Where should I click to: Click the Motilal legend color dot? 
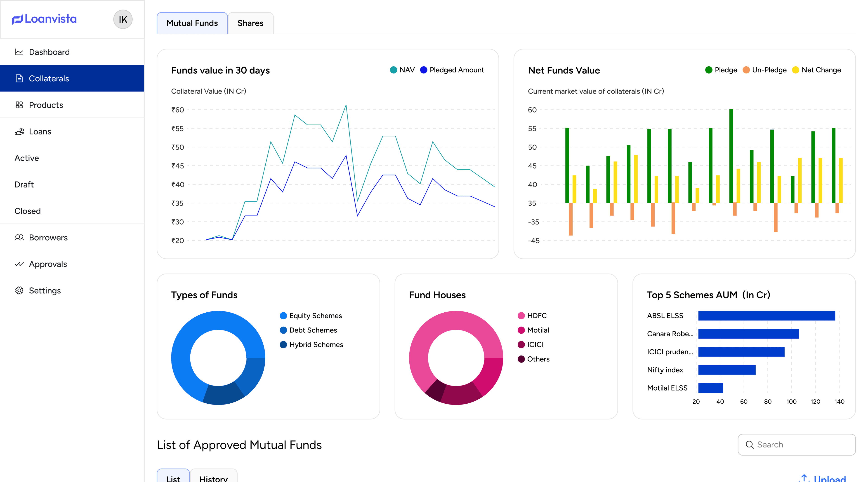(x=521, y=330)
